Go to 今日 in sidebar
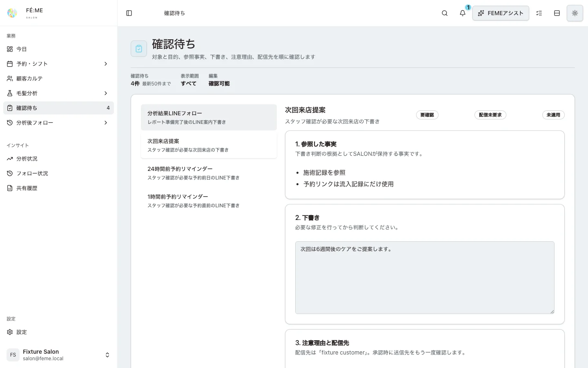 coord(58,49)
